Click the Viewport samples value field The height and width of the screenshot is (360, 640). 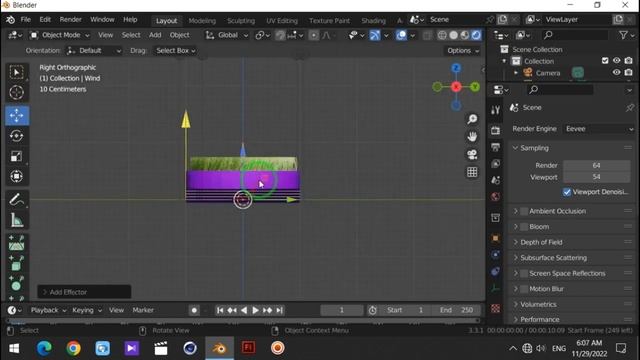point(596,177)
